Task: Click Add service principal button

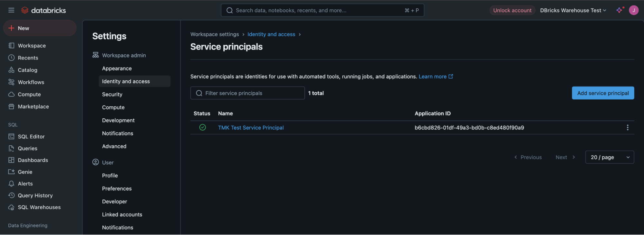Action: point(603,93)
